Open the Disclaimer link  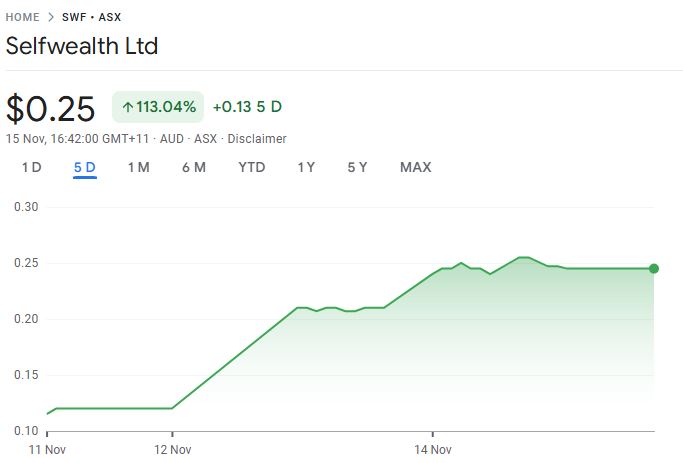coord(257,139)
